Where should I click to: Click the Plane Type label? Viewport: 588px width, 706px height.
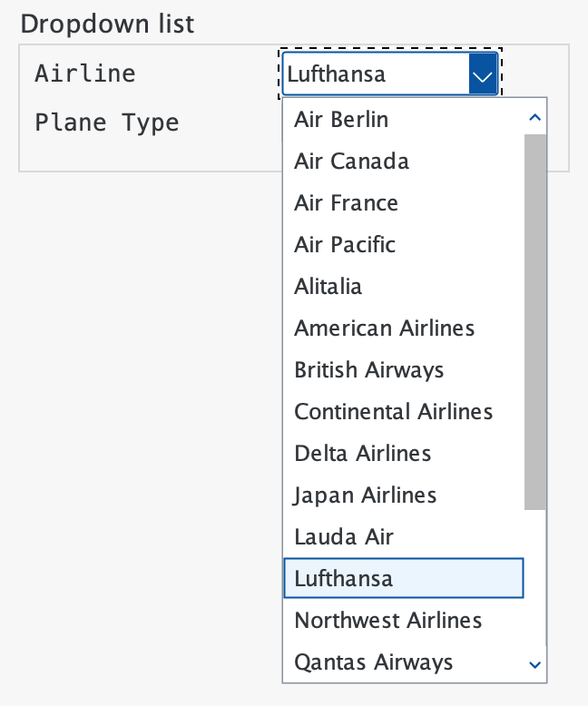(x=107, y=123)
